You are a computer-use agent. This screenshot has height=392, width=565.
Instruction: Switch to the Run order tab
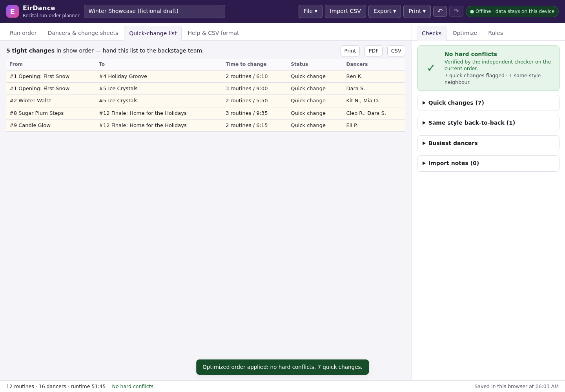pos(23,33)
